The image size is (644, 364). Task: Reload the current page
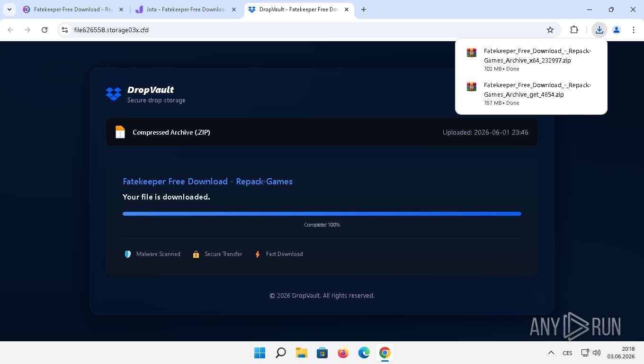[x=45, y=30]
